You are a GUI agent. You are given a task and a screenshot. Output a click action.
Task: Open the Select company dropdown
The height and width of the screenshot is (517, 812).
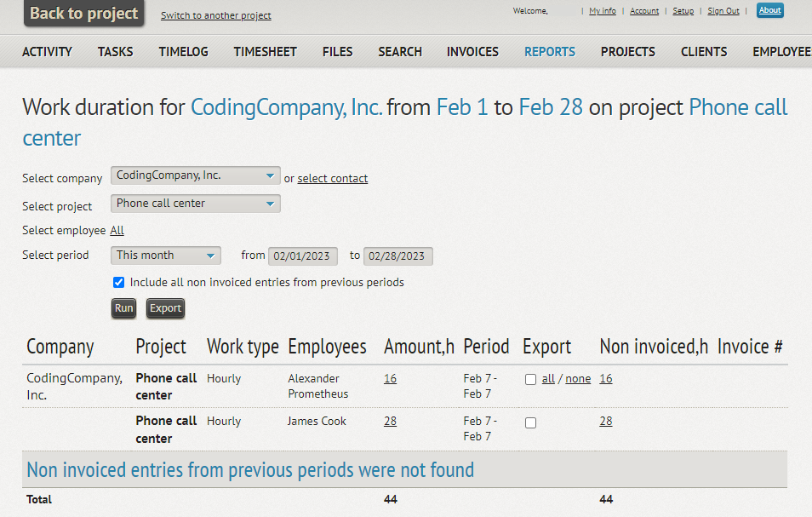pos(195,176)
